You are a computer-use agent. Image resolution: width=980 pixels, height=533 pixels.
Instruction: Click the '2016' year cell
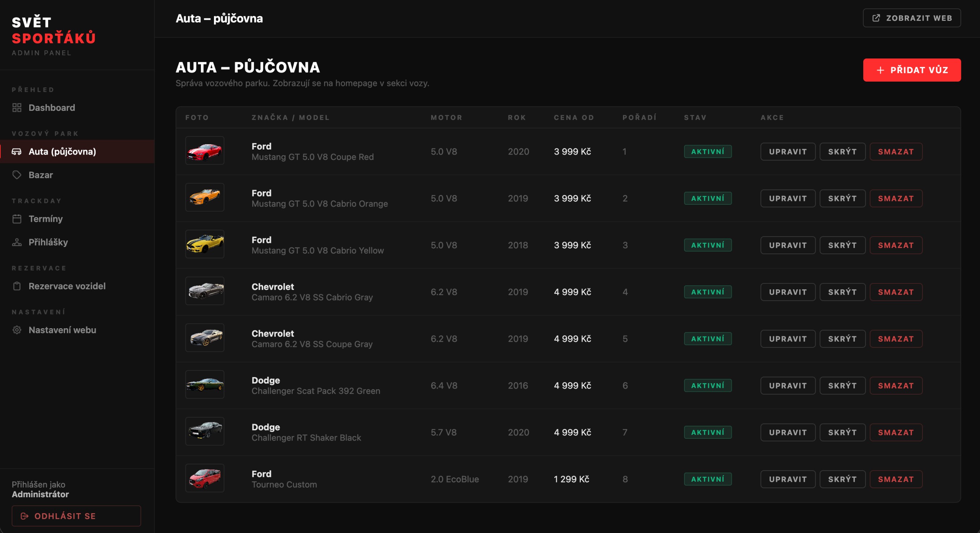[x=518, y=386]
